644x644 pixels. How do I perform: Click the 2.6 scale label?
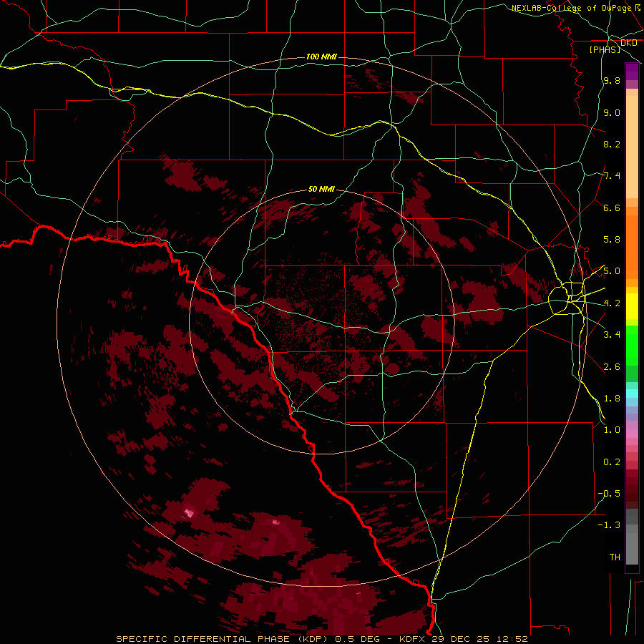[612, 367]
